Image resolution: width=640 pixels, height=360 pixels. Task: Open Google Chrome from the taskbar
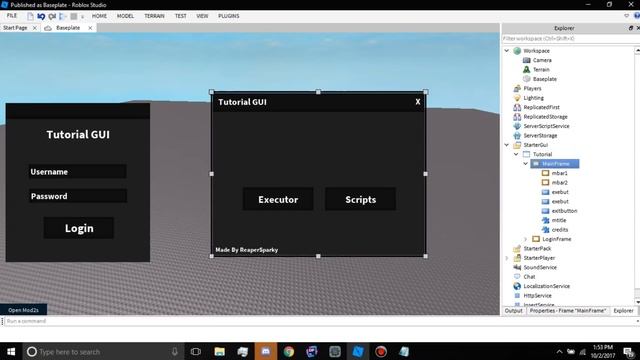coord(289,351)
